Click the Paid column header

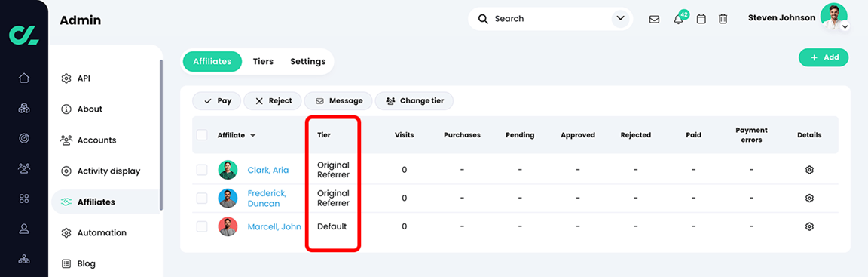(x=693, y=135)
